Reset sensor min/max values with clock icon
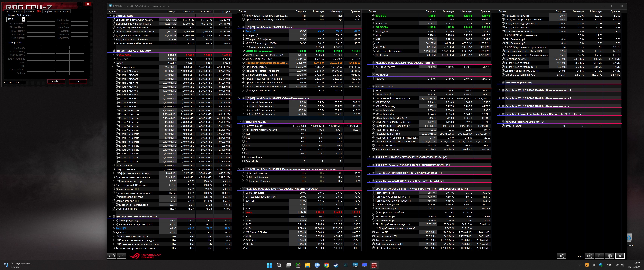 [x=590, y=256]
